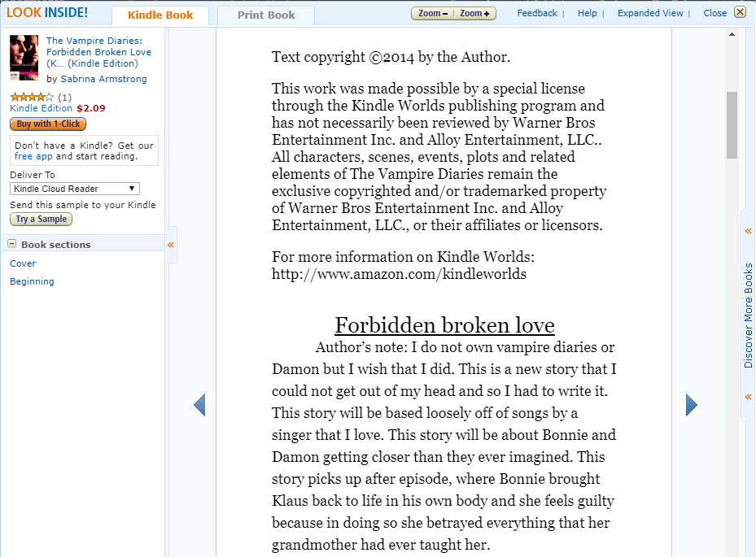
Task: Click the star rating icons
Action: pyautogui.click(x=32, y=97)
